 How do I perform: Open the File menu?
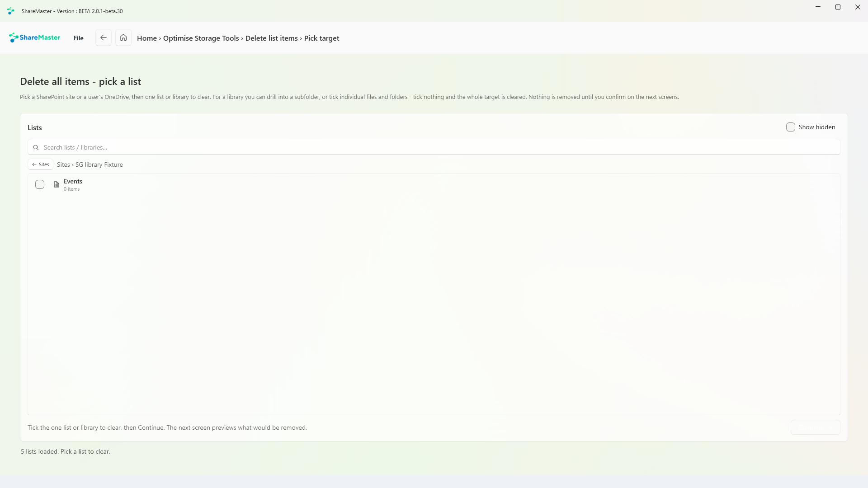coord(79,38)
